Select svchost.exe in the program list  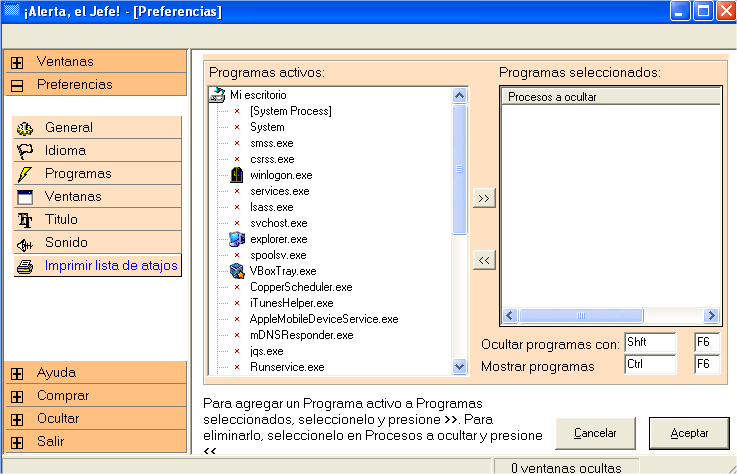pos(279,223)
